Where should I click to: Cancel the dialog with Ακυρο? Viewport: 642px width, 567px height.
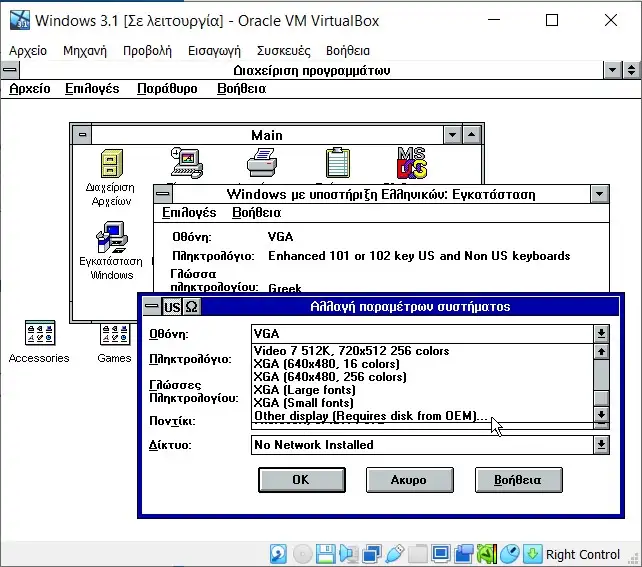[x=409, y=480]
